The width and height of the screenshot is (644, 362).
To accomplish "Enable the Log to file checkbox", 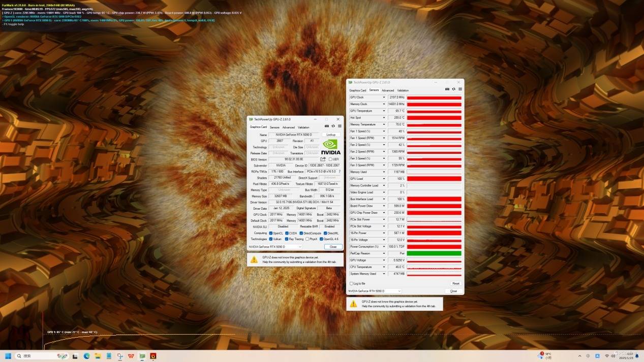I will (351, 283).
